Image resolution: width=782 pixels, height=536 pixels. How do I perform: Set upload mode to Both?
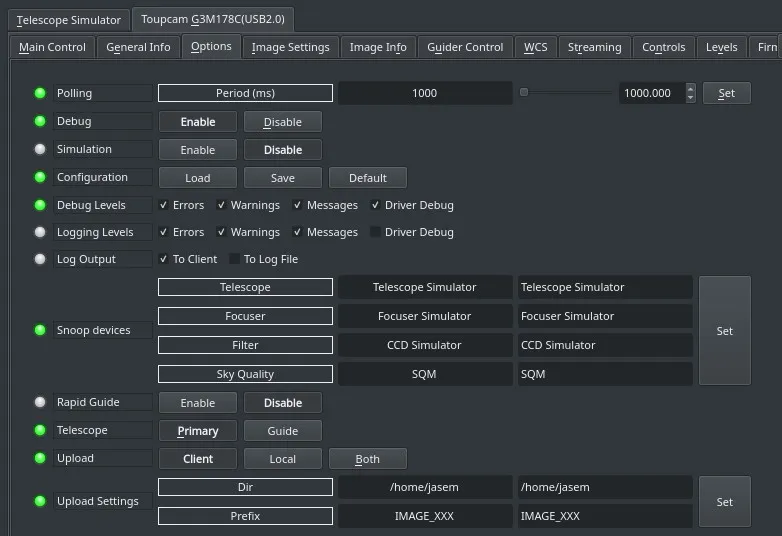[368, 458]
